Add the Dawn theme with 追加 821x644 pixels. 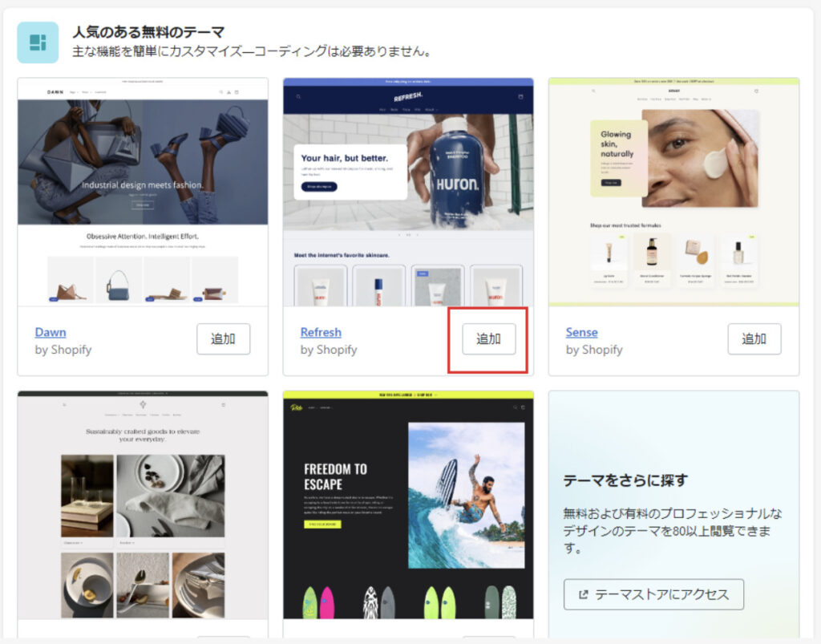223,339
